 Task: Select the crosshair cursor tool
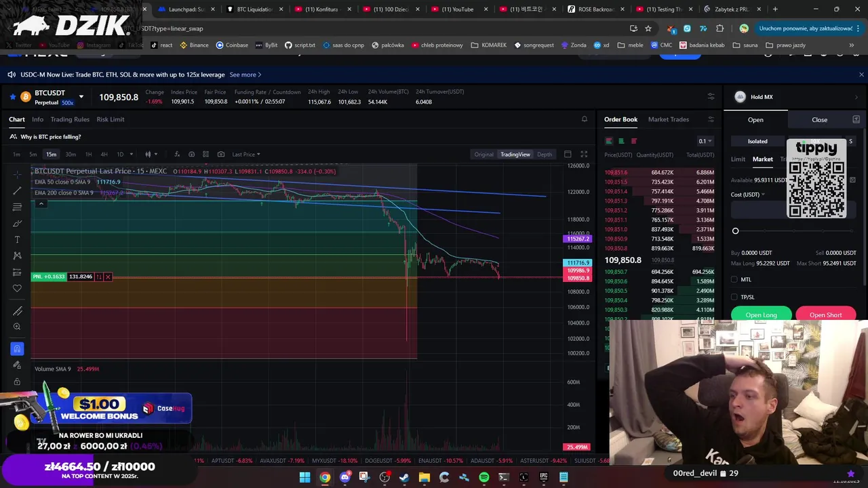click(x=17, y=174)
